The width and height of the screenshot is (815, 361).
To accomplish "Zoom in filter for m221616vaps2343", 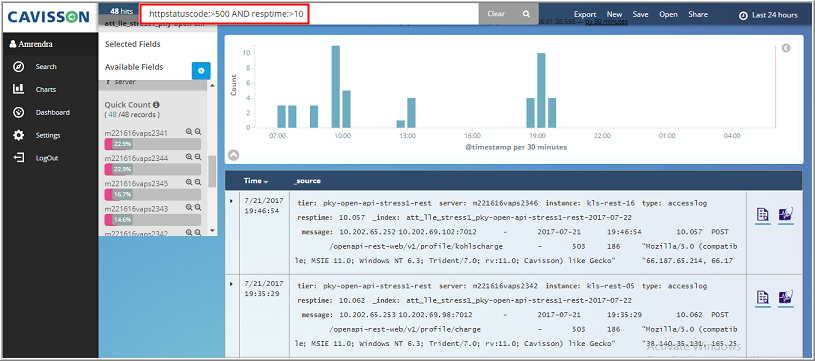I will point(189,207).
